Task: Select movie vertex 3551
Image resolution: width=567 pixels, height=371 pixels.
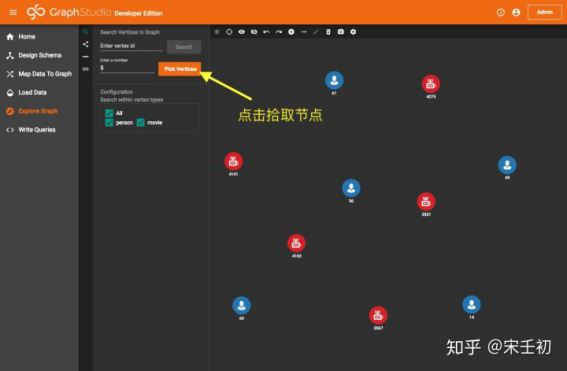Action: coord(426,201)
